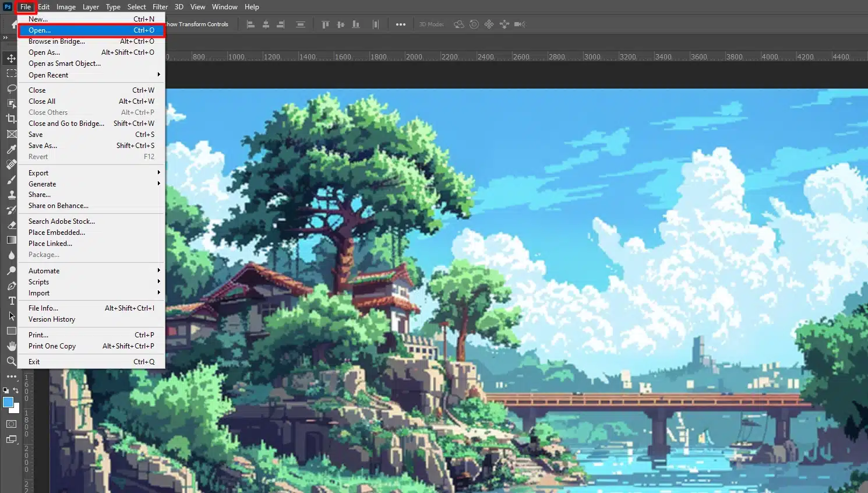Select the Rectangular Marquee tool
Screen dimensions: 868x493
pos(11,73)
